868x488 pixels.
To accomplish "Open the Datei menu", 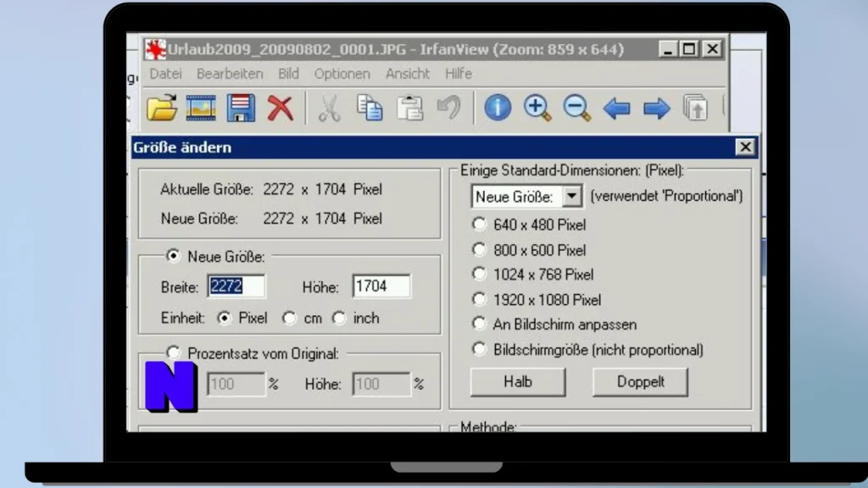I will 165,74.
